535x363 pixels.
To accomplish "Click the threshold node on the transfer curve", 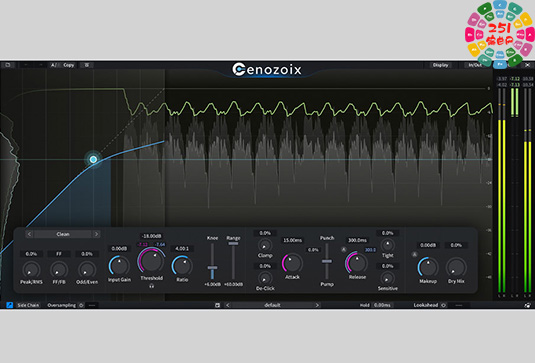I will (x=93, y=159).
